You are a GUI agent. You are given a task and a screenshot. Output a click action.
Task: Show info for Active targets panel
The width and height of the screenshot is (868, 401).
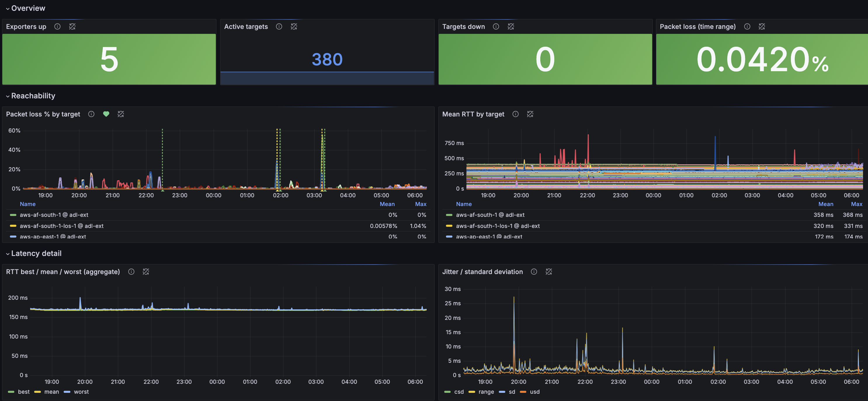279,27
